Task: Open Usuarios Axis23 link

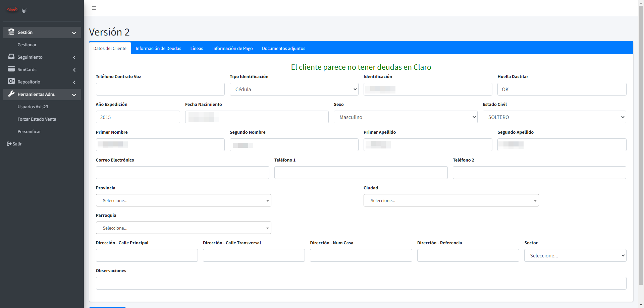Action: point(33,107)
